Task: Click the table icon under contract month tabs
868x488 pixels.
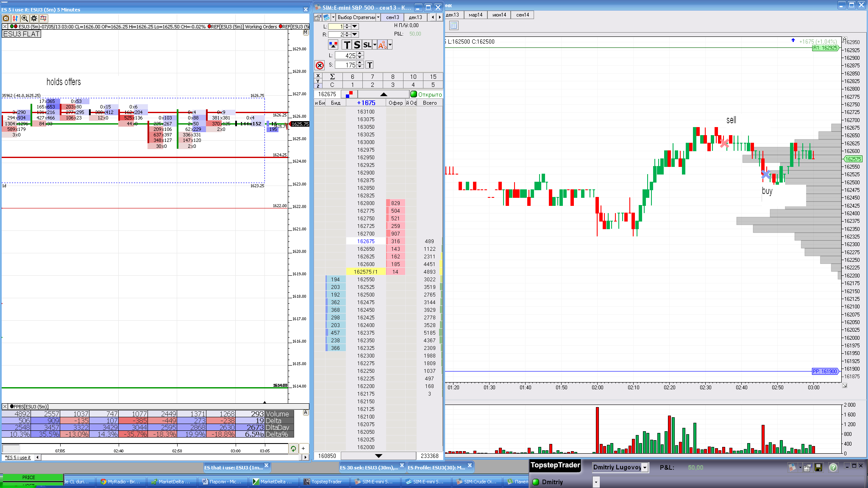Action: click(453, 25)
